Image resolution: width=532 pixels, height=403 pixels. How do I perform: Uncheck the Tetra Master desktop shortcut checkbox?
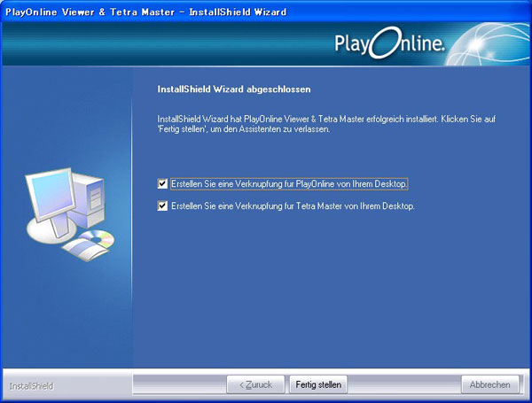click(162, 205)
